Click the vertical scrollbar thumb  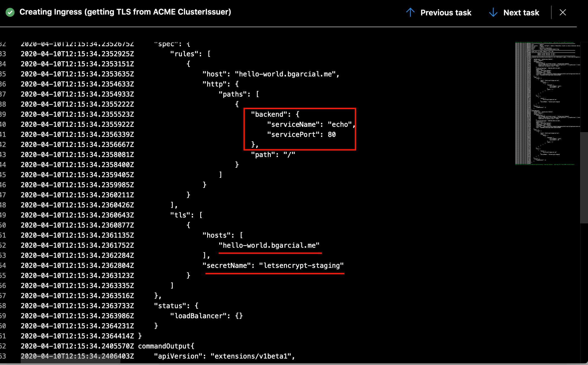click(584, 177)
